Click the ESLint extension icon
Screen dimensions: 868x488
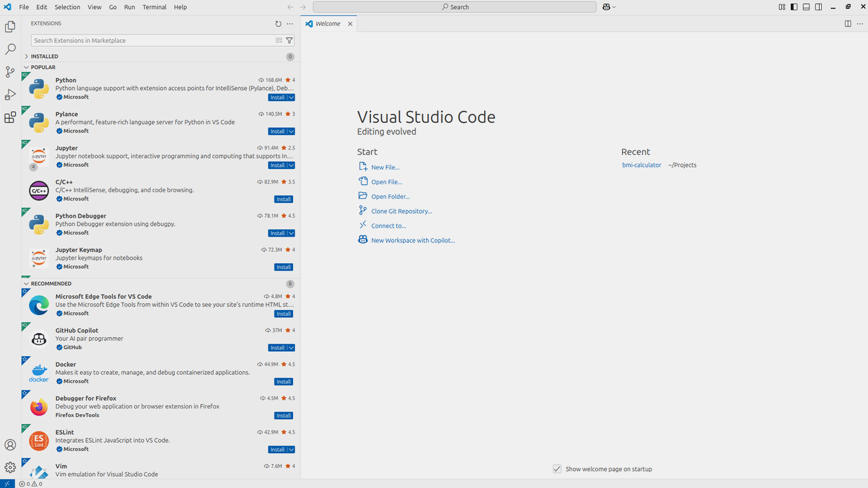pos(39,441)
